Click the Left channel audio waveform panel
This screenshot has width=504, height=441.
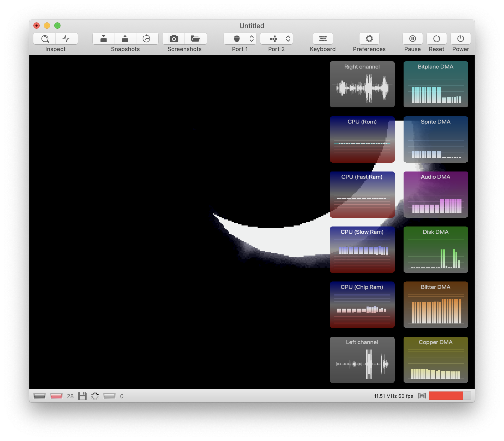[362, 360]
